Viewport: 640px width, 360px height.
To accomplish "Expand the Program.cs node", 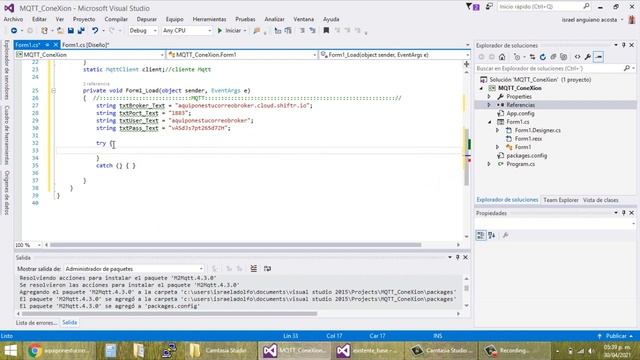I will (x=489, y=164).
